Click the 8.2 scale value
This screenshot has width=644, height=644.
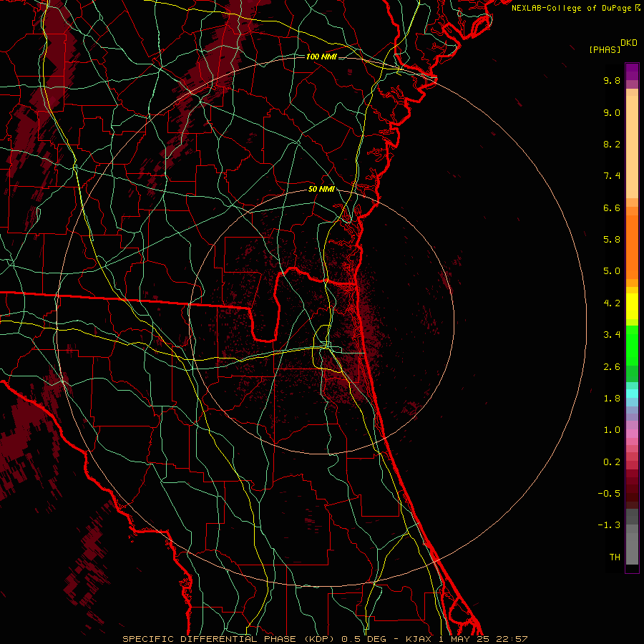[612, 144]
